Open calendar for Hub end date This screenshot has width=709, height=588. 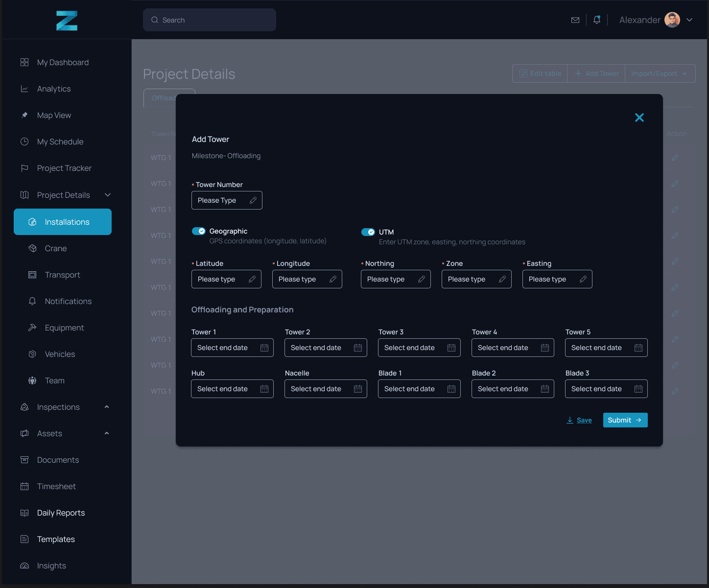pos(264,389)
